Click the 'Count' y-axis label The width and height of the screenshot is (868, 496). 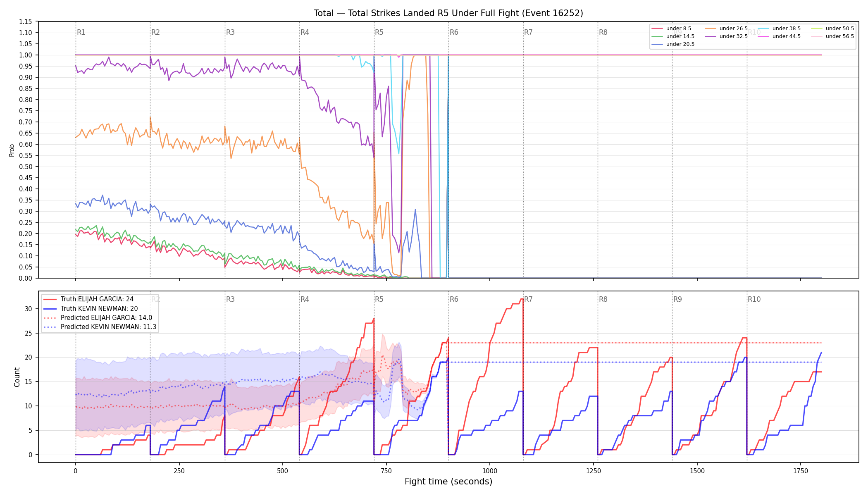coord(17,377)
